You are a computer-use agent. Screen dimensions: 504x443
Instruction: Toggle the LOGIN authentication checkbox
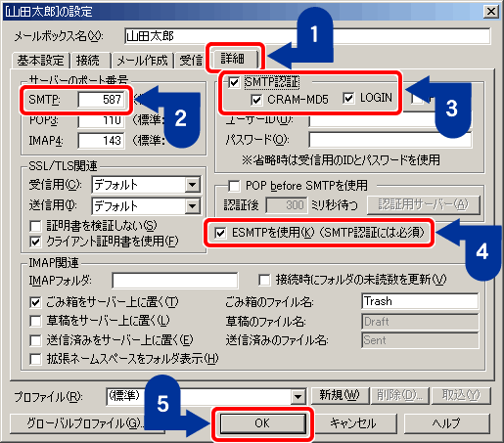pyautogui.click(x=348, y=98)
